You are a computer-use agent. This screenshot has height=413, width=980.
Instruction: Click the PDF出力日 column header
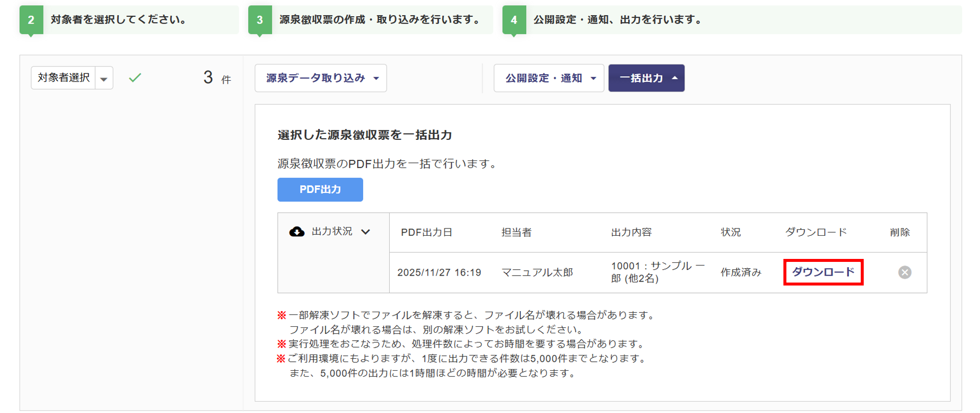click(426, 232)
